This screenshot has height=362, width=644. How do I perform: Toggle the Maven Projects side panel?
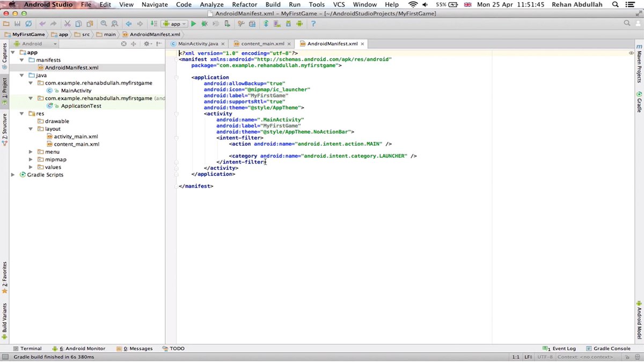pyautogui.click(x=639, y=63)
